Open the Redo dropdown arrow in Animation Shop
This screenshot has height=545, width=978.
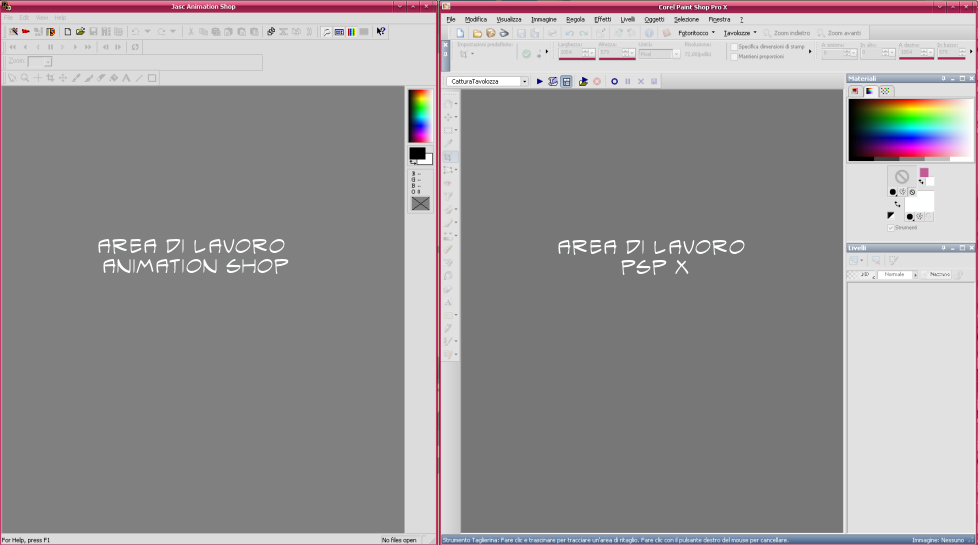pos(173,31)
